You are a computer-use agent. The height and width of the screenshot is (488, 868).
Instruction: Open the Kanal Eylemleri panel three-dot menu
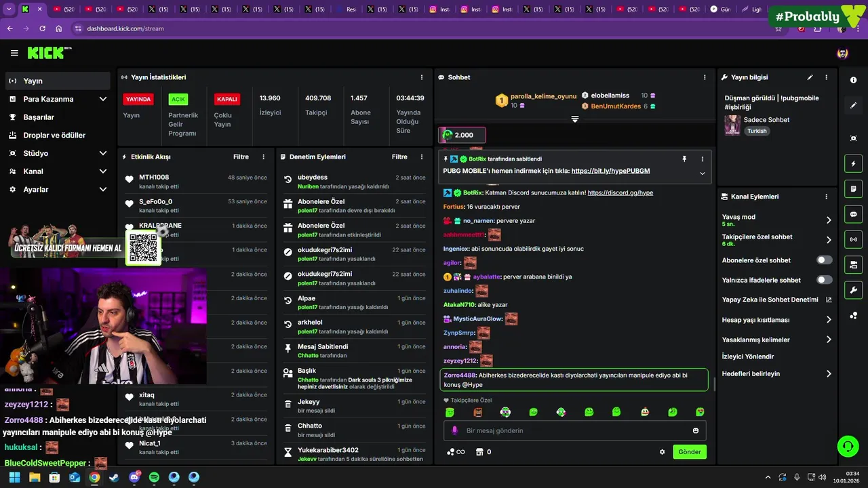coord(826,197)
